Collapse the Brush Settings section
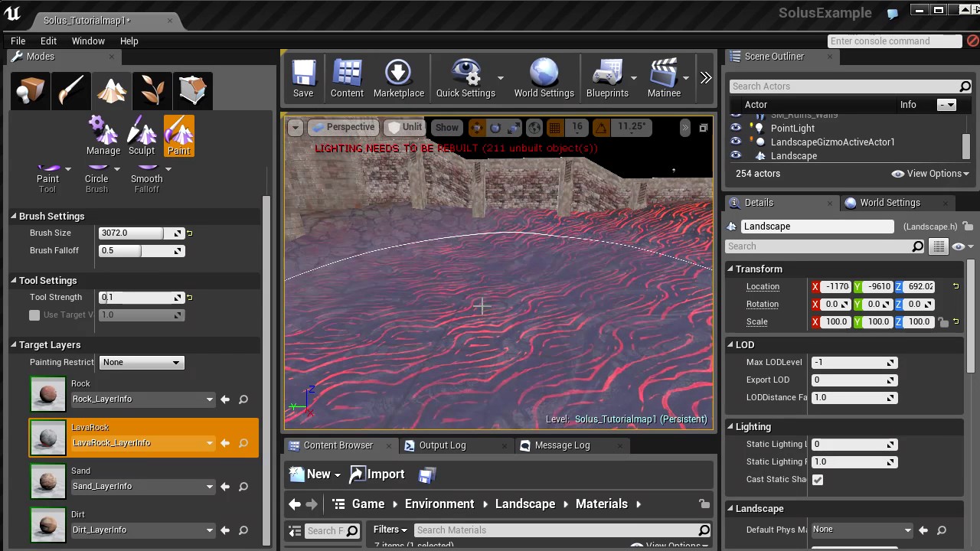The image size is (980, 551). point(14,217)
